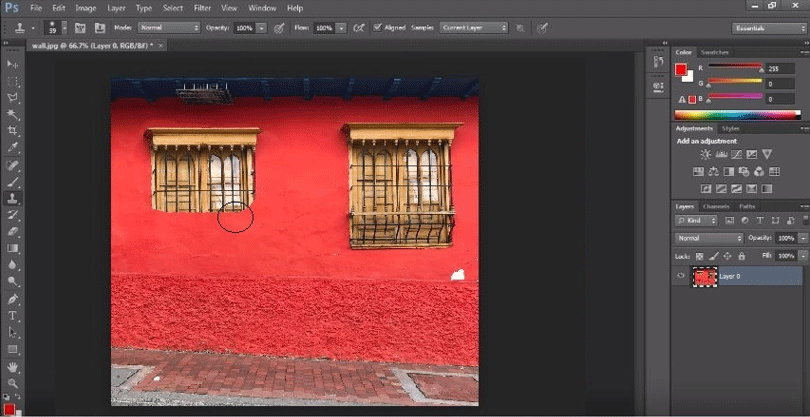This screenshot has width=810, height=417.
Task: Add a Brightness/Contrast adjustment
Action: [705, 154]
